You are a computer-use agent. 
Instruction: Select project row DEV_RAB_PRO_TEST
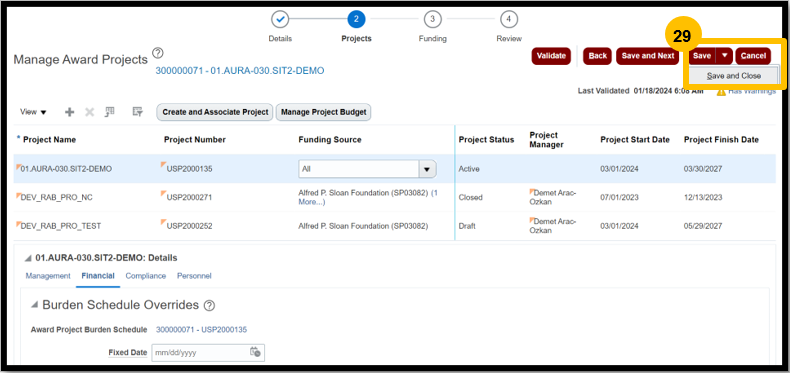(395, 226)
